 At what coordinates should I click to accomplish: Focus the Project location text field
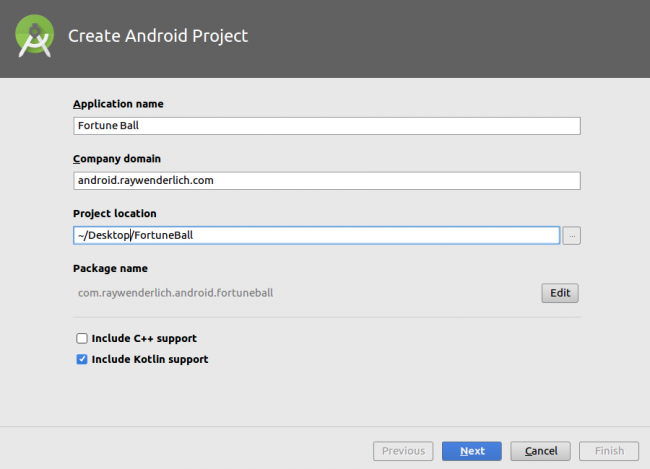click(316, 235)
